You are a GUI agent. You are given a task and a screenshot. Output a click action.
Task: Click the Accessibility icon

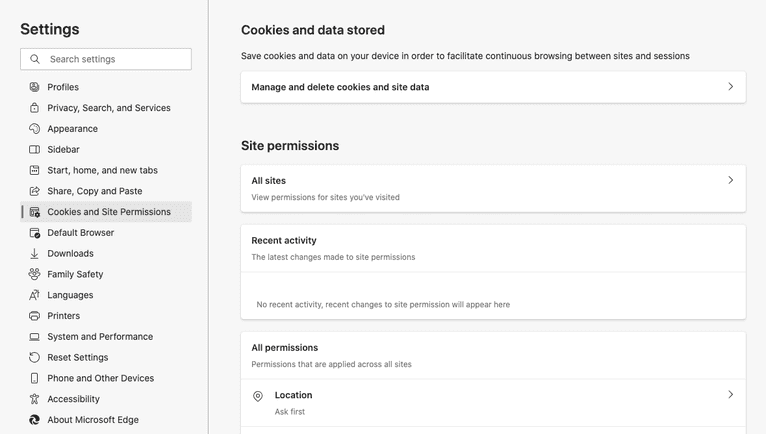[x=34, y=399]
